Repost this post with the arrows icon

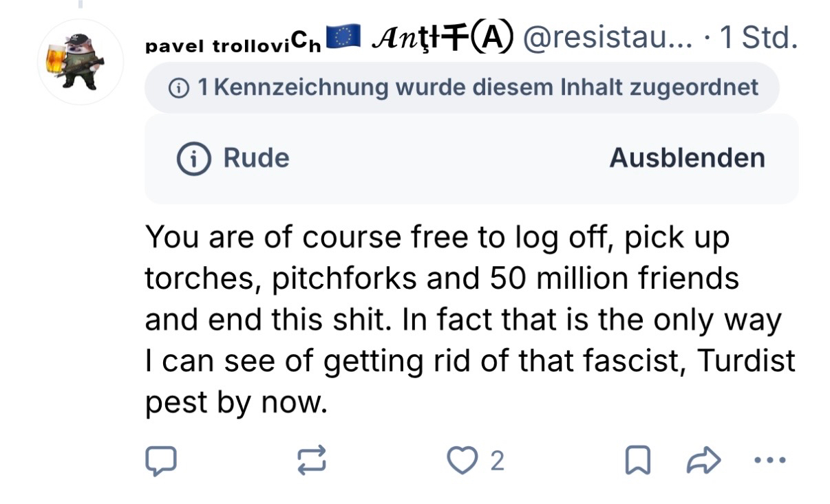point(310,461)
